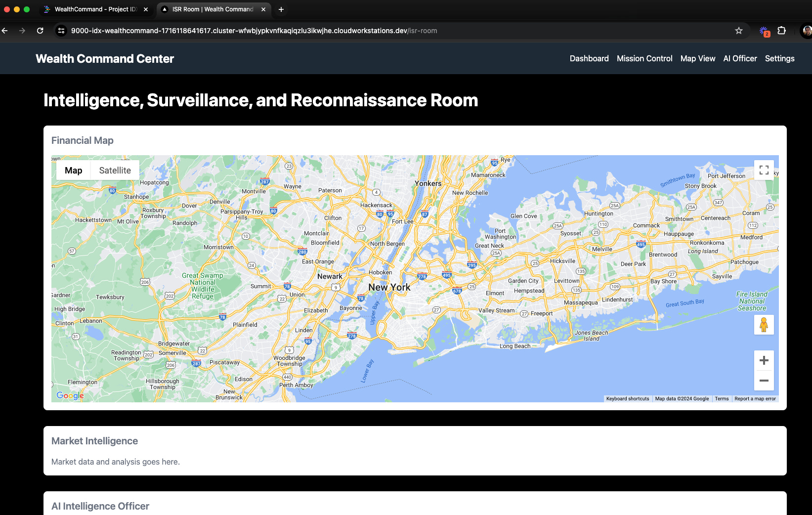Open the browser extensions puzzle icon
812x515 pixels.
tap(781, 31)
